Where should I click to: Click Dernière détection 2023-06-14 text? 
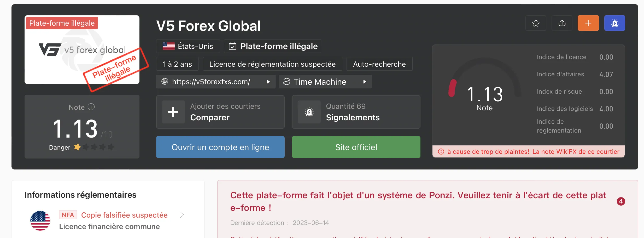click(280, 223)
